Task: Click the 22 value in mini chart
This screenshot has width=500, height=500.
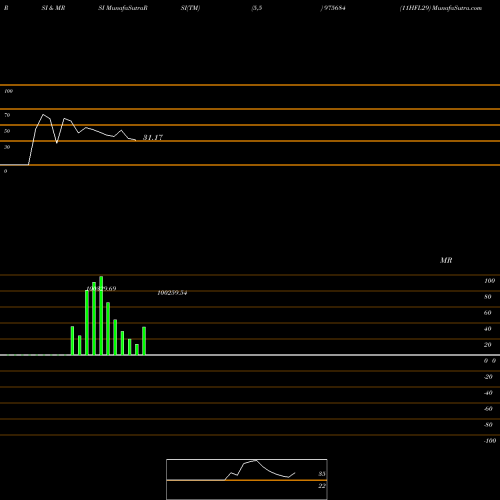Action: 322,486
